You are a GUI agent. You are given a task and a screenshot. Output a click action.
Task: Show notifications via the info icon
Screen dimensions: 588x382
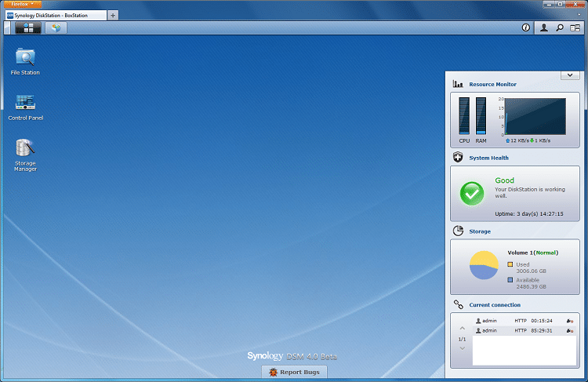[526, 27]
